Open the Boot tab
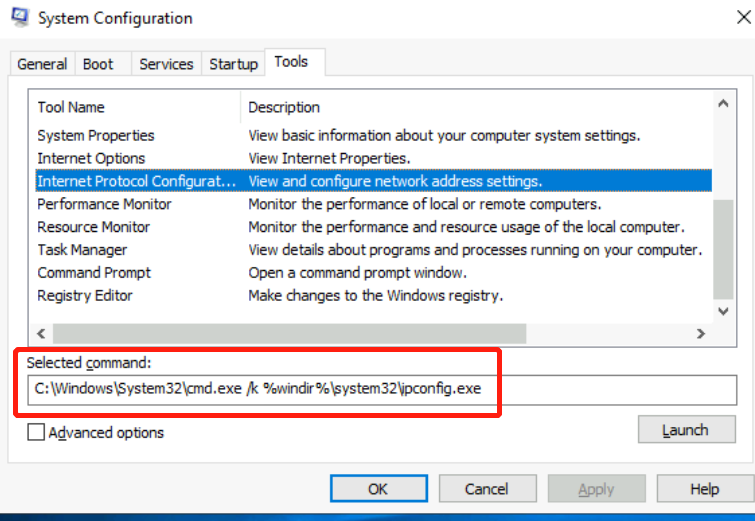755x521 pixels. 98,64
